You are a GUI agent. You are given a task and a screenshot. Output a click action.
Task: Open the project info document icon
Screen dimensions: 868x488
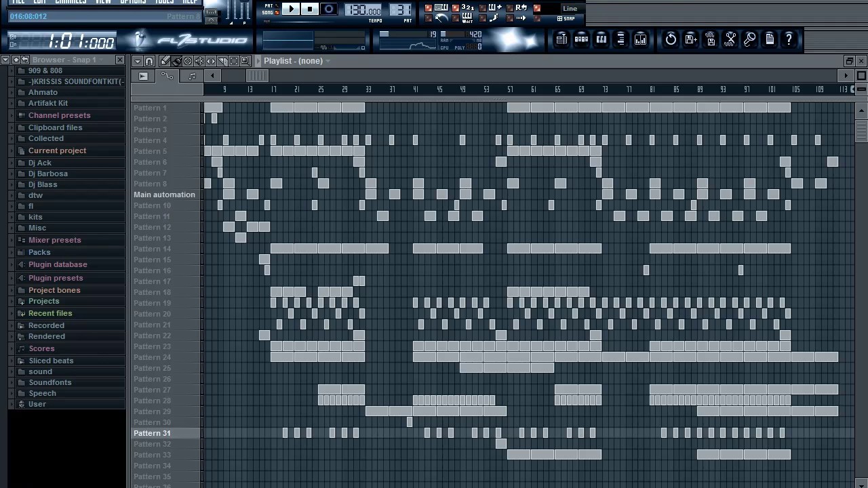[x=769, y=39]
